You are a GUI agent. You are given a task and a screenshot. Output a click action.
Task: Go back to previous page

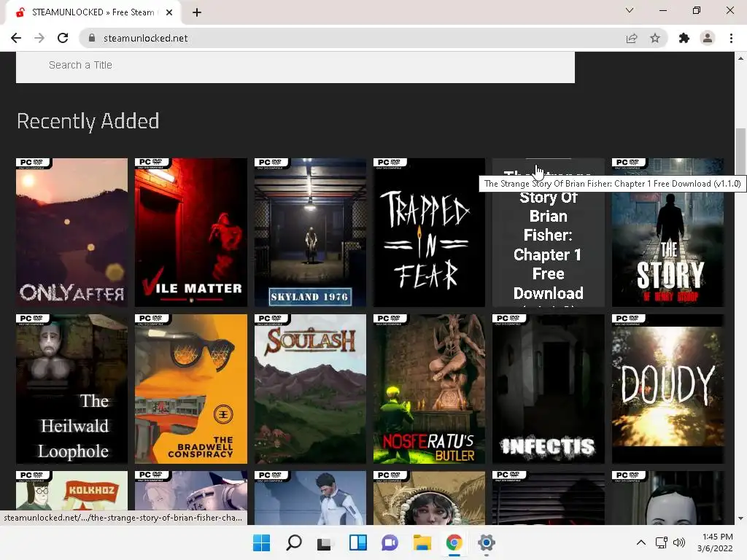click(x=16, y=38)
